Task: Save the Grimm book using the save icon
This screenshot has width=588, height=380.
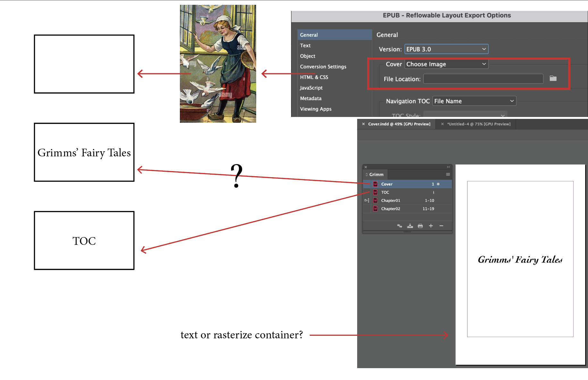Action: (x=410, y=226)
